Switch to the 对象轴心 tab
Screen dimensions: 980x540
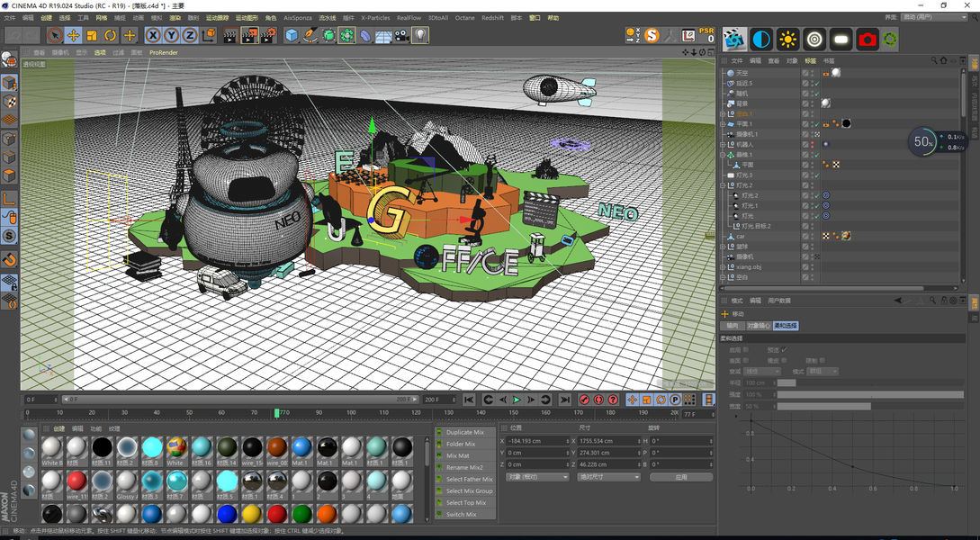(759, 326)
